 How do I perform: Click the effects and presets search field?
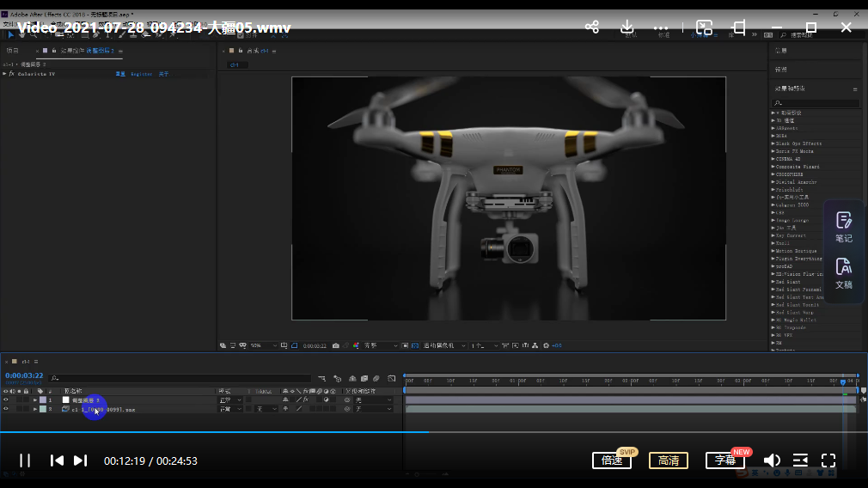pos(816,103)
